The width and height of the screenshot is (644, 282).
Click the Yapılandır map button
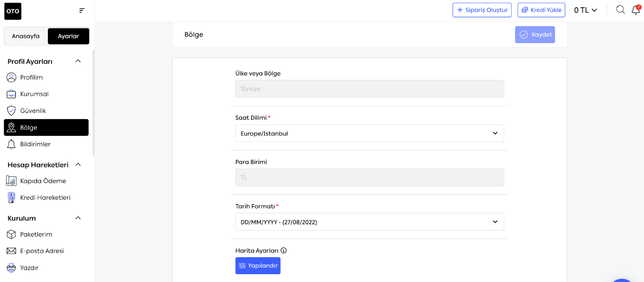(258, 266)
